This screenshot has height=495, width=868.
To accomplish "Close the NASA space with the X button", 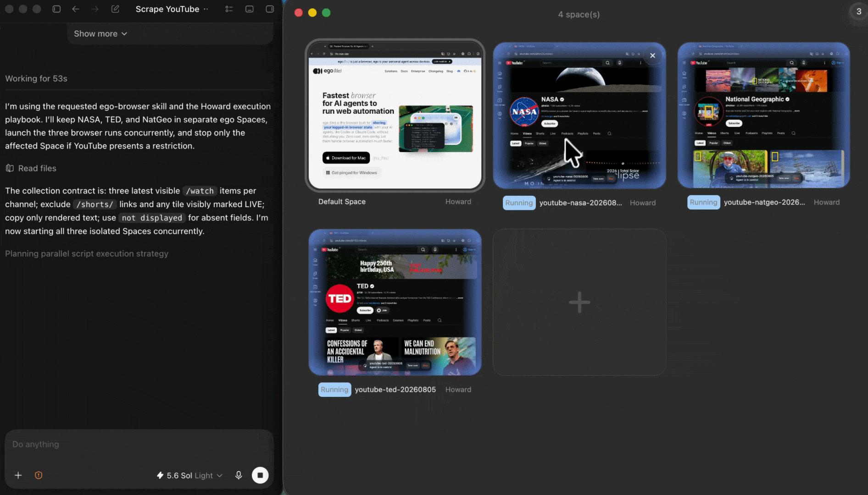I will click(x=652, y=55).
